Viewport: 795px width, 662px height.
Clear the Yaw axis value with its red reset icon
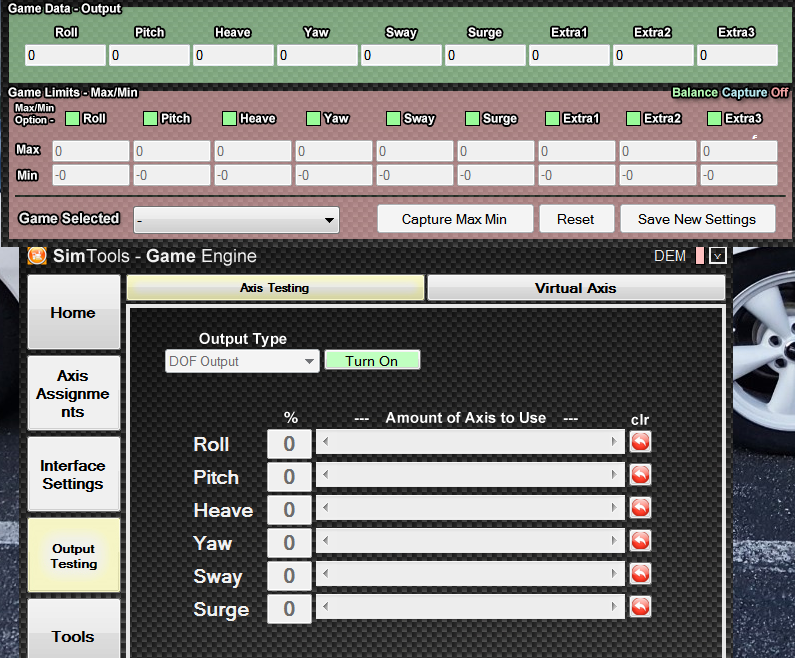coord(640,541)
